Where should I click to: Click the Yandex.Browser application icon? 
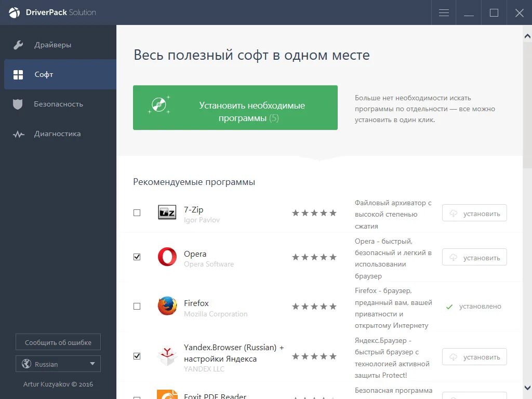pyautogui.click(x=167, y=356)
